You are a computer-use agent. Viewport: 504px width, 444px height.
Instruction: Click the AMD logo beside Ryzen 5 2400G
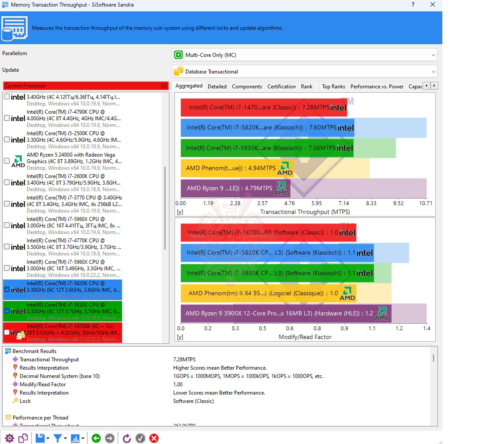coord(18,161)
